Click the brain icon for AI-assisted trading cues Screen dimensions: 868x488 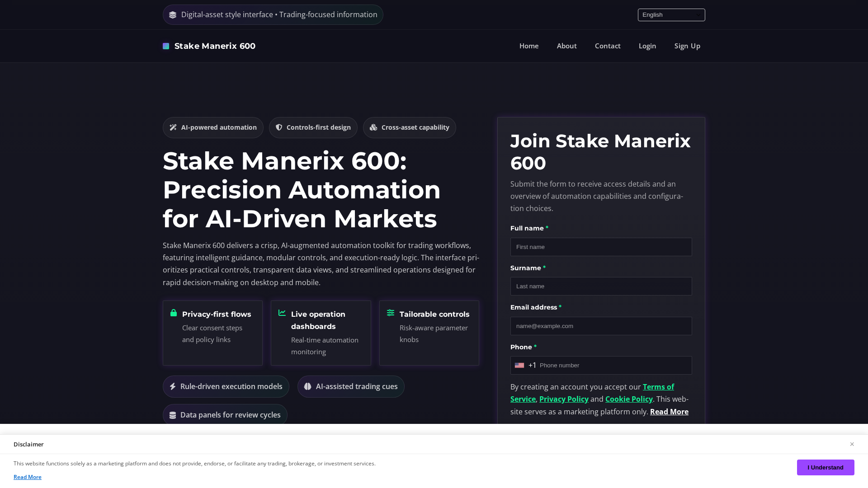coord(308,386)
